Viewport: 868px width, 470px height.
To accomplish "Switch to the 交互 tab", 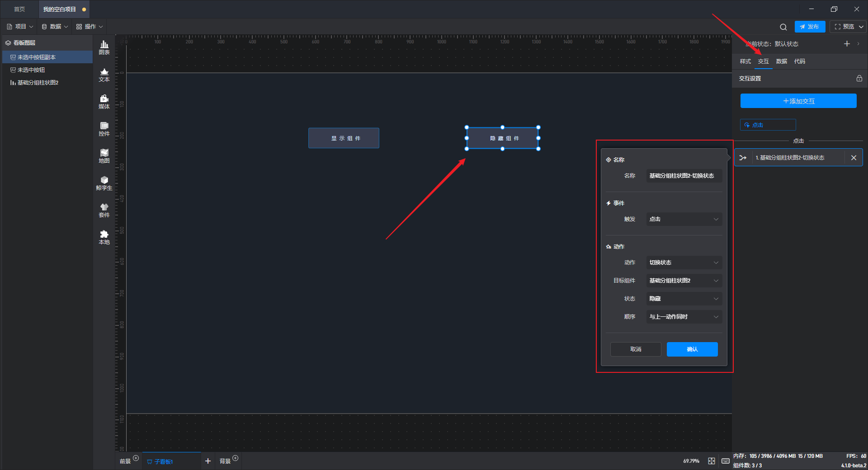I will (x=763, y=61).
